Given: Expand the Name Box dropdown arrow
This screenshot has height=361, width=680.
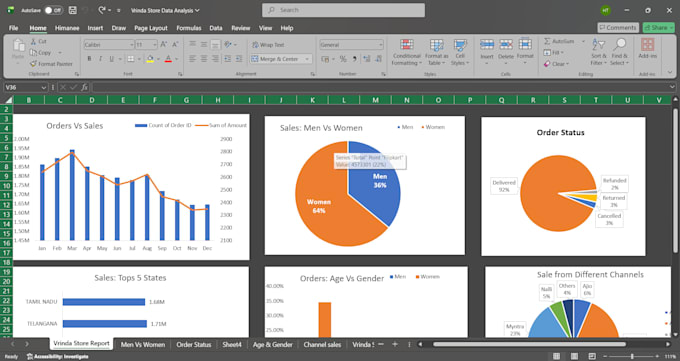Looking at the screenshot, I should (x=43, y=87).
